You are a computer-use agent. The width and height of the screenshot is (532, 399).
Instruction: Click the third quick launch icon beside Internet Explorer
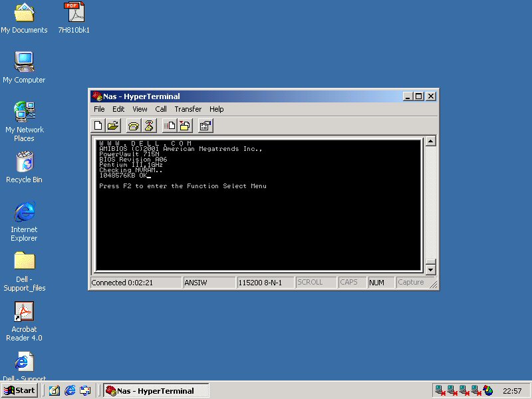pos(85,390)
